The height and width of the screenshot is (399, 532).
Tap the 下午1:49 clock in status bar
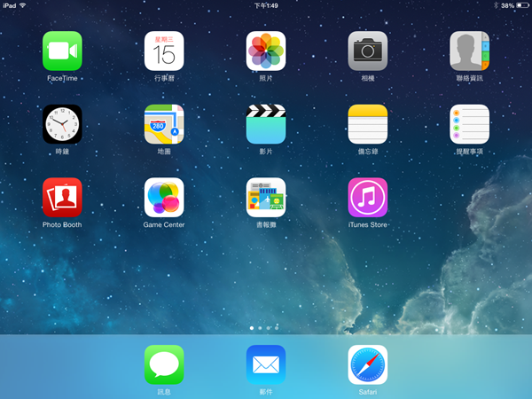tap(266, 5)
